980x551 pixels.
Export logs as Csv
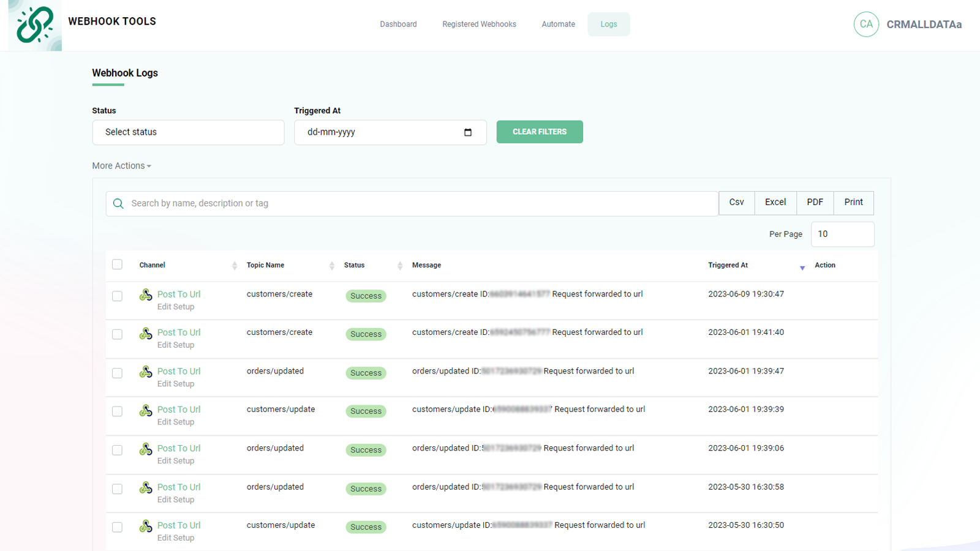737,203
